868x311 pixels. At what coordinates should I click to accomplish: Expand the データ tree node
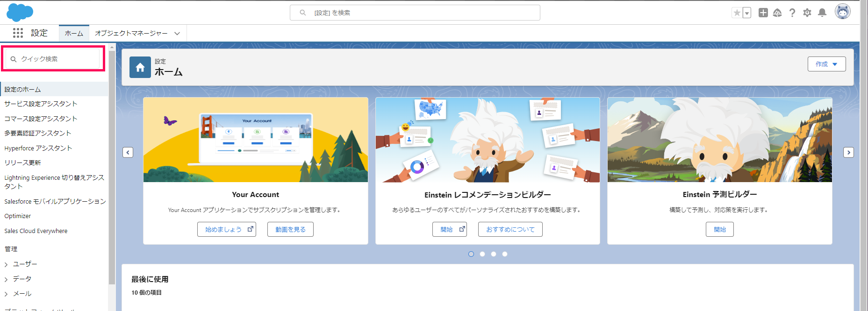(6, 279)
